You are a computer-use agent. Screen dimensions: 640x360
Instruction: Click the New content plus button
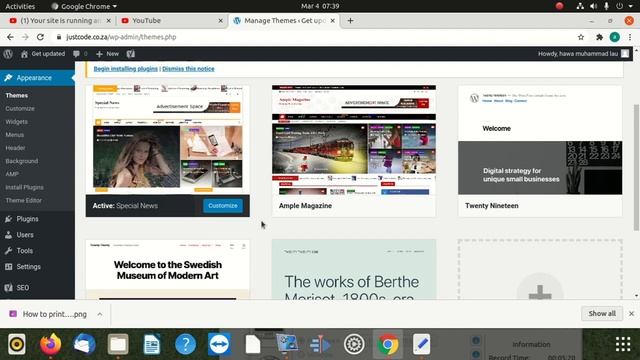pos(107,53)
